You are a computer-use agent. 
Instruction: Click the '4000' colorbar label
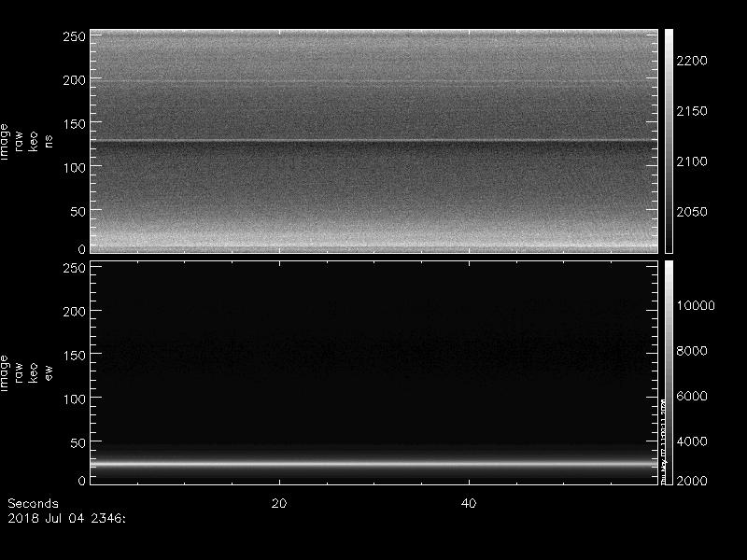point(692,441)
